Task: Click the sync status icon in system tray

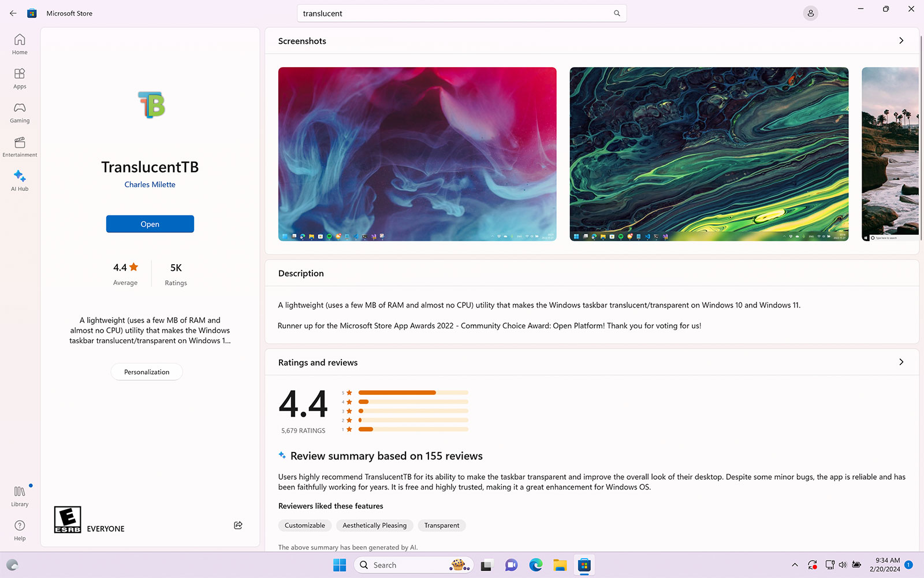Action: tap(813, 565)
